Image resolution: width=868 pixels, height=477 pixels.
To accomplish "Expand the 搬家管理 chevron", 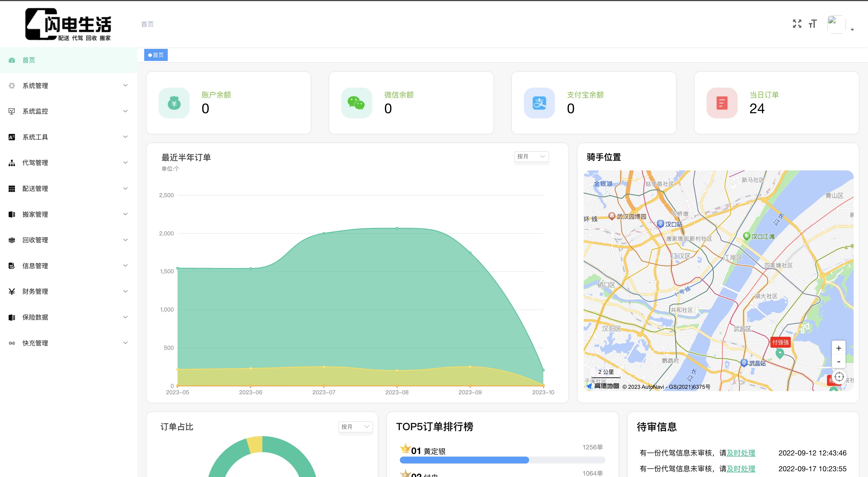I will point(125,214).
